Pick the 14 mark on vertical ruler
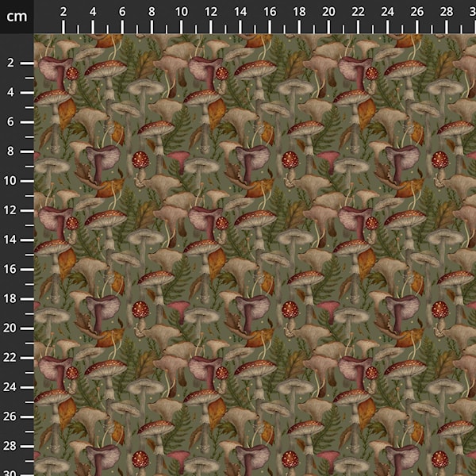The image size is (476, 476). pyautogui.click(x=13, y=239)
